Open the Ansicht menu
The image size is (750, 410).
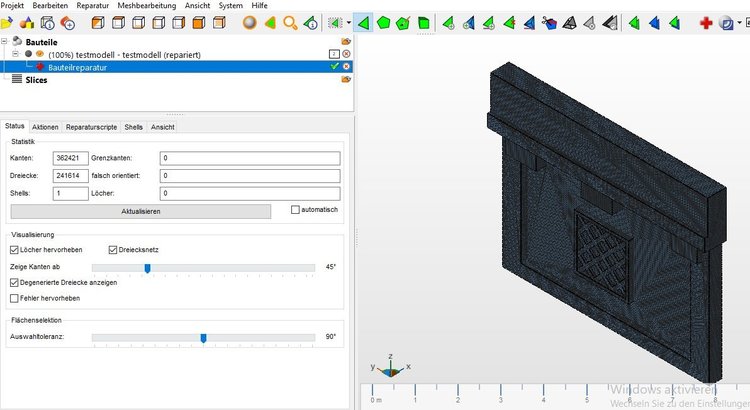point(198,6)
